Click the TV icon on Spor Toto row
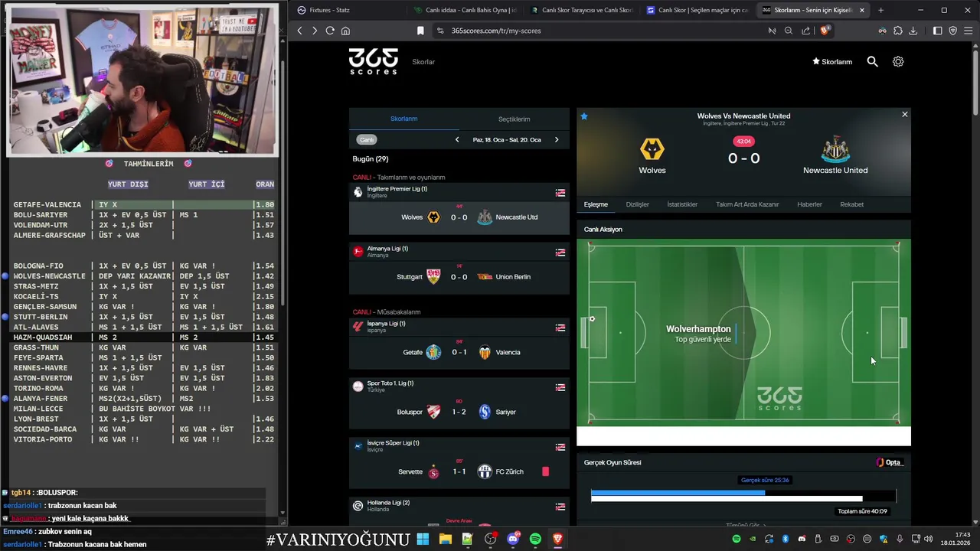 pyautogui.click(x=560, y=387)
